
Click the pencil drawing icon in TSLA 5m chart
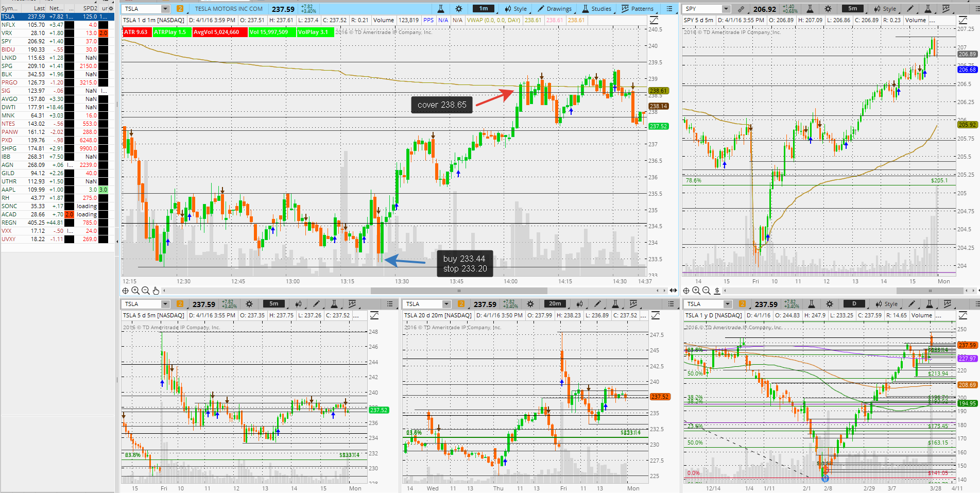click(316, 304)
